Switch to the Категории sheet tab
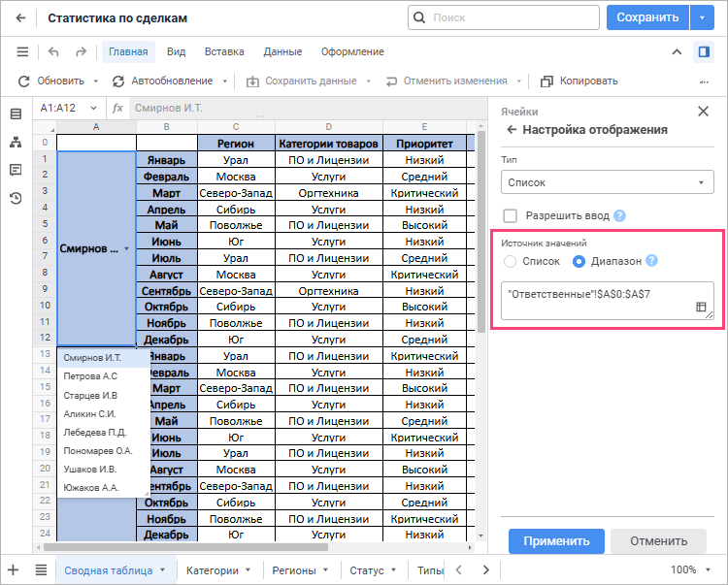Viewport: 728px width, 585px height. pos(213,570)
